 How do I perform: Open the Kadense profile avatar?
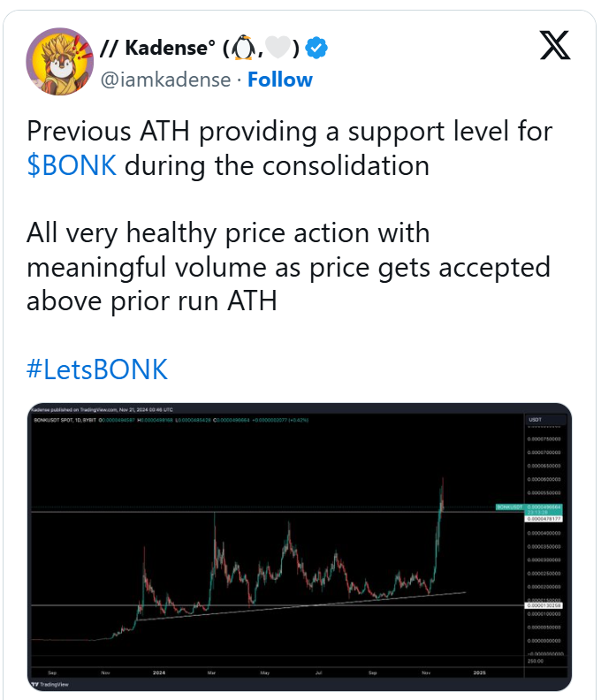(59, 61)
